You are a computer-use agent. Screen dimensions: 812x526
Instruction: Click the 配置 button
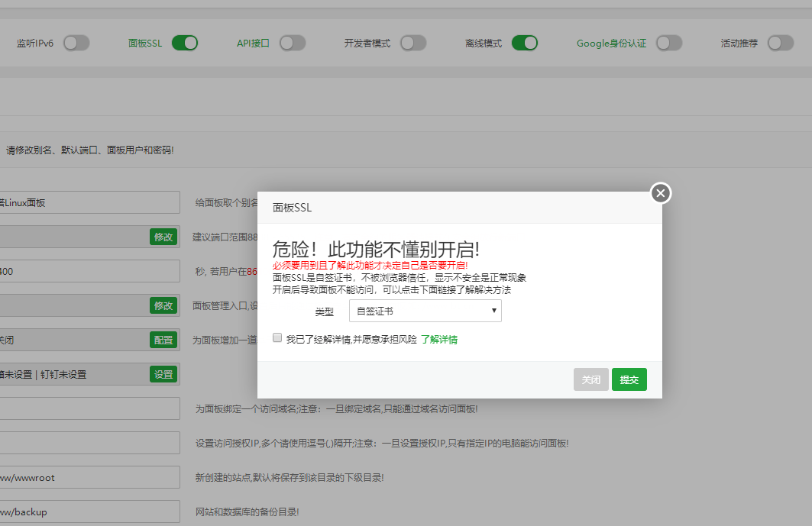(x=163, y=340)
